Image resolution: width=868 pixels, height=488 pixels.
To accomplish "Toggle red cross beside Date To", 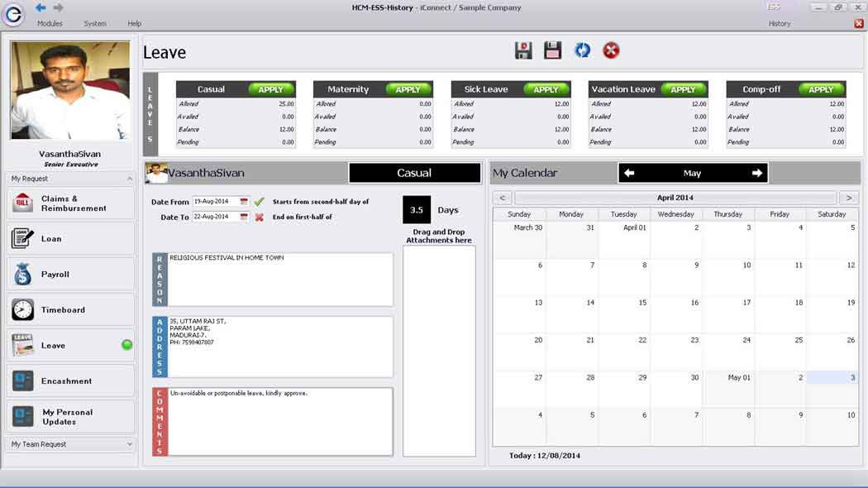I will (x=259, y=217).
